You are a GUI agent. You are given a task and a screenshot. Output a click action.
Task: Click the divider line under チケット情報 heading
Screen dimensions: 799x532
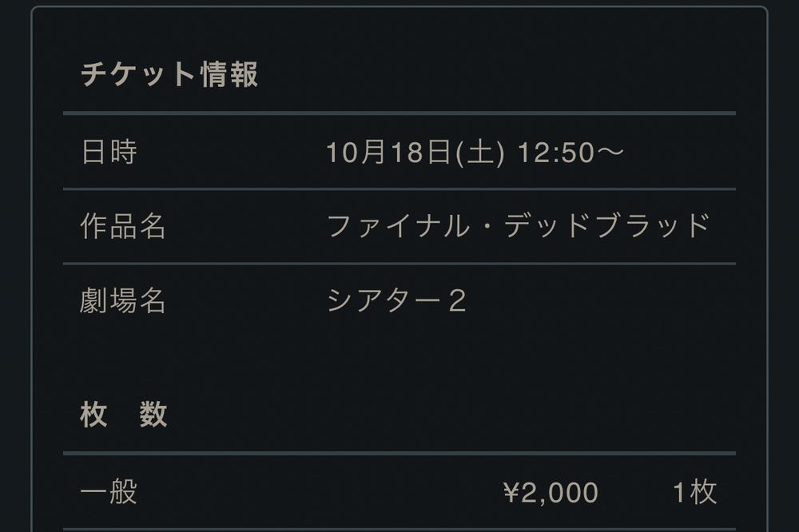(x=399, y=113)
